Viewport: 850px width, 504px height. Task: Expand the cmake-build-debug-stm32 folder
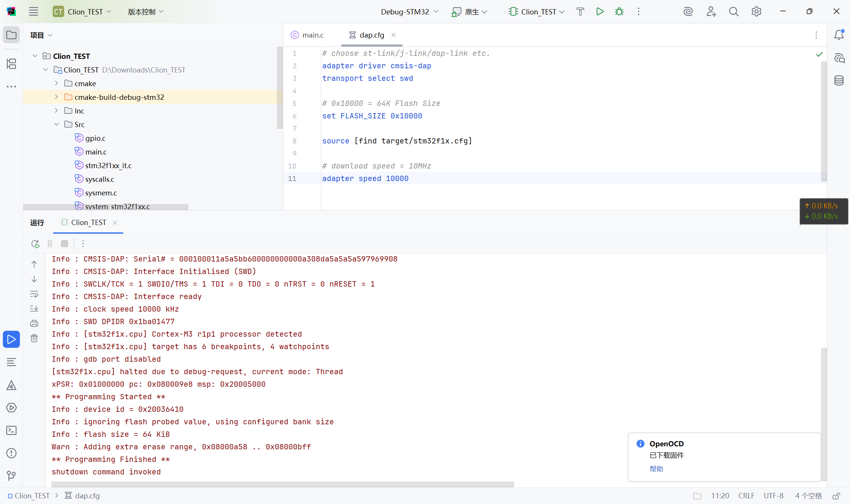point(57,97)
